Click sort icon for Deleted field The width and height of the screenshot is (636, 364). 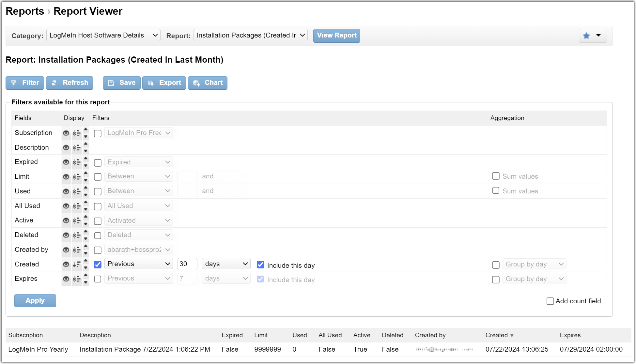[x=76, y=235]
